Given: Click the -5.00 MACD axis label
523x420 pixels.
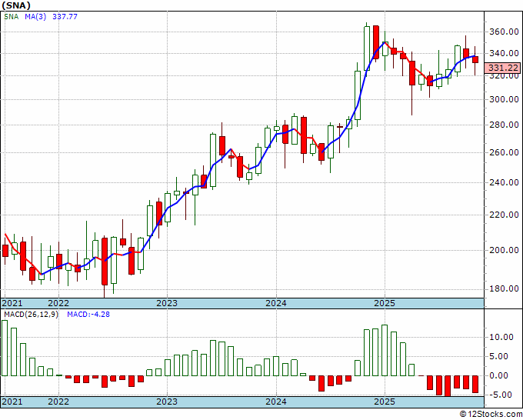Looking at the screenshot, I should tap(501, 395).
